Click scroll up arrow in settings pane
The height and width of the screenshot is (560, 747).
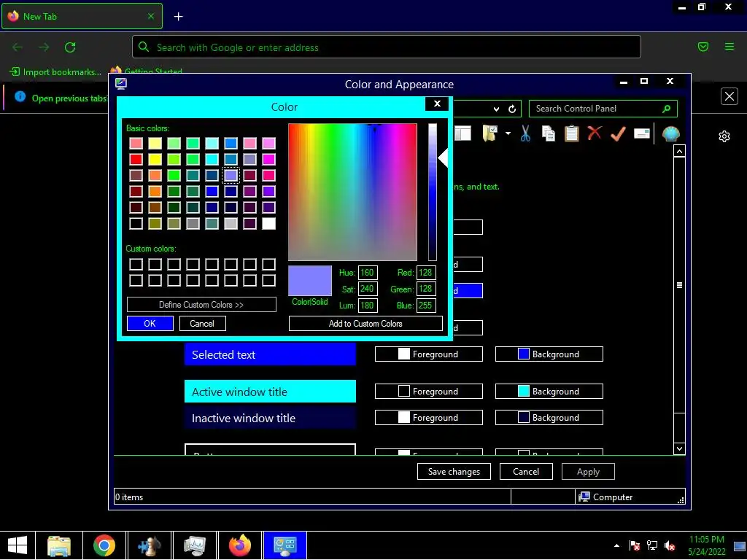[679, 152]
